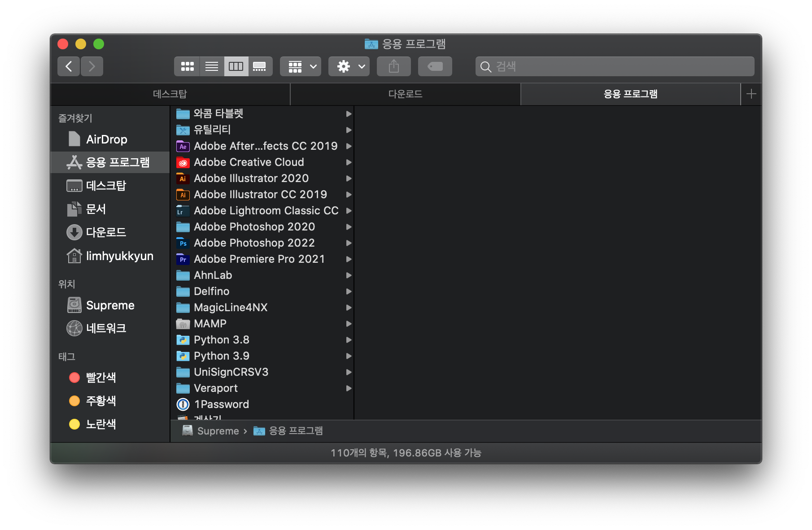812x530 pixels.
Task: Focus the 검색 search field
Action: tap(615, 67)
